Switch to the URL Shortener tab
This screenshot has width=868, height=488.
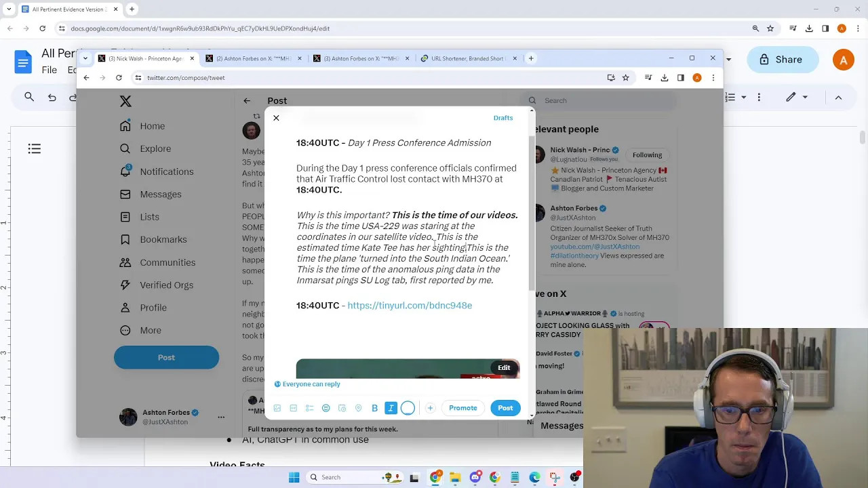point(469,58)
